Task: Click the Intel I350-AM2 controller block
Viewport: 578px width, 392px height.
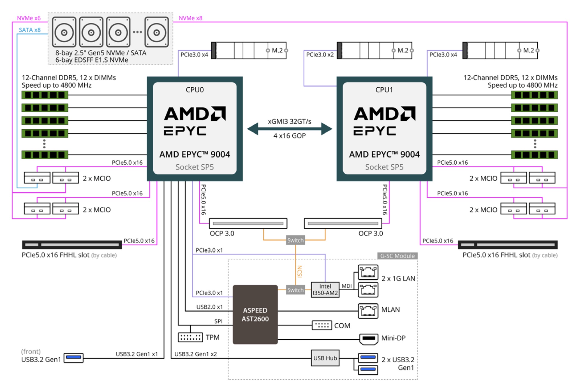Action: (325, 290)
